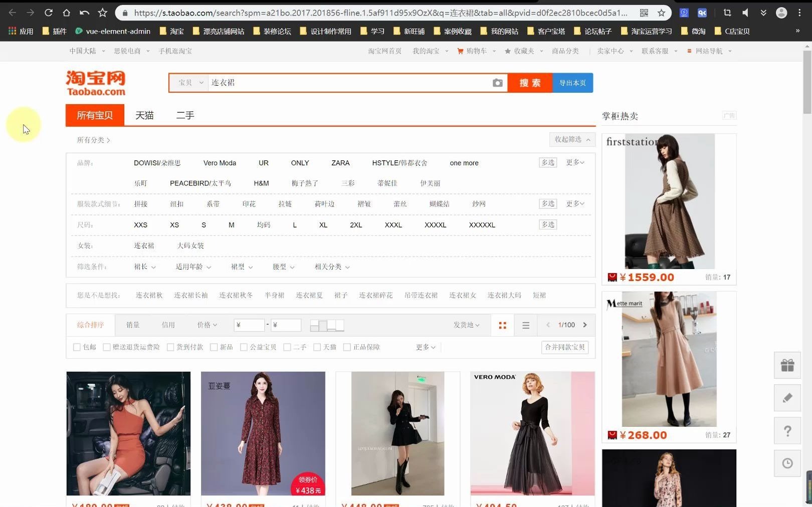Open the ¥1559.00 firststation dress ad
The height and width of the screenshot is (507, 812).
tap(669, 209)
